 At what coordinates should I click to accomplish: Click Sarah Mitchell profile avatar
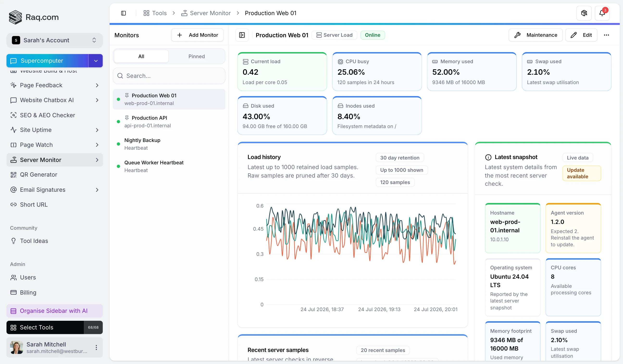click(x=17, y=347)
